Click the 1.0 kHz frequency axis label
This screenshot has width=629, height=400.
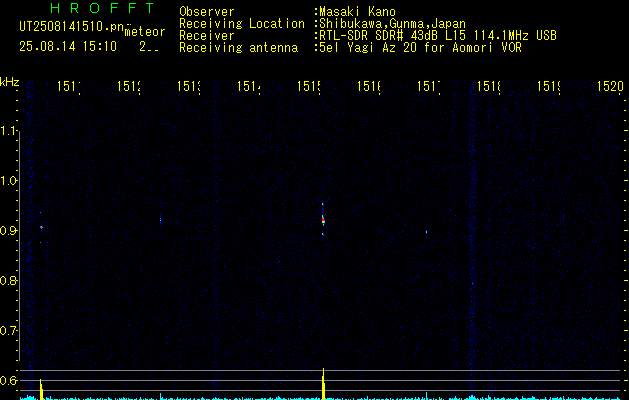9,181
